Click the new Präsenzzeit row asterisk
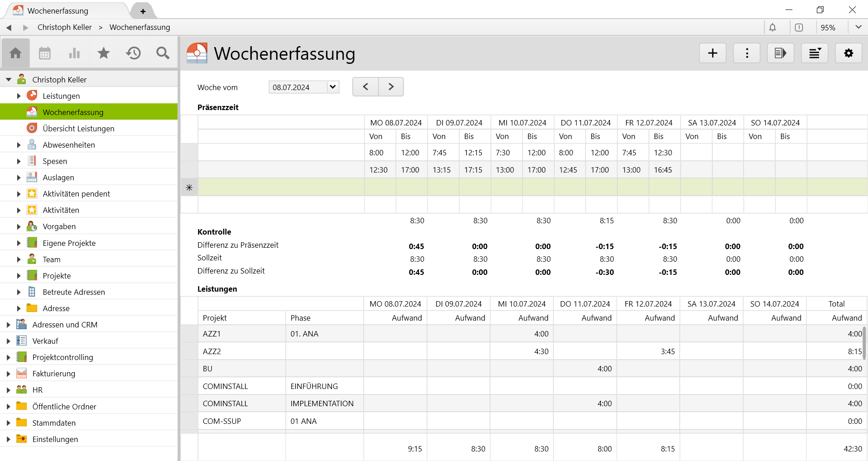Screen dimensions: 868x461 click(x=189, y=187)
